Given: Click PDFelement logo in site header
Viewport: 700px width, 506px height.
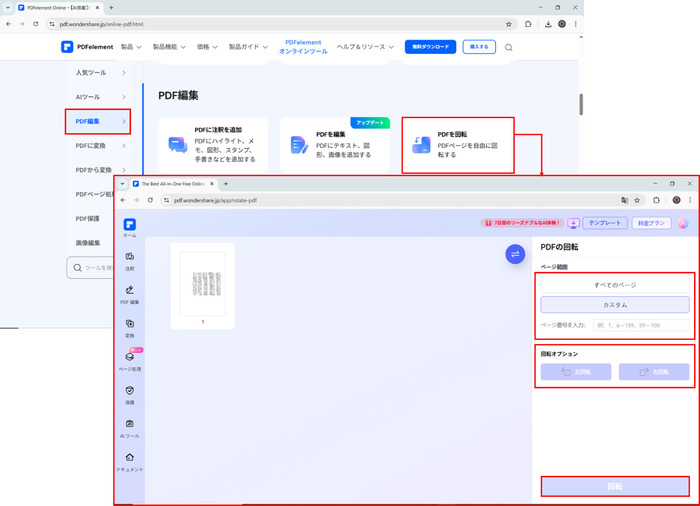Looking at the screenshot, I should tap(87, 47).
